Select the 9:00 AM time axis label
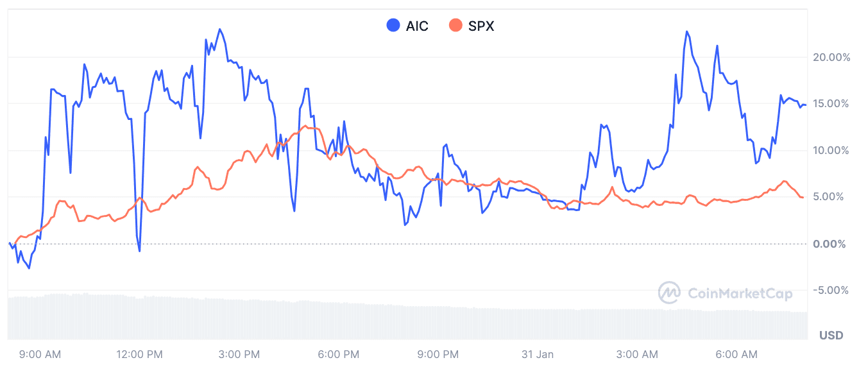 pos(40,354)
